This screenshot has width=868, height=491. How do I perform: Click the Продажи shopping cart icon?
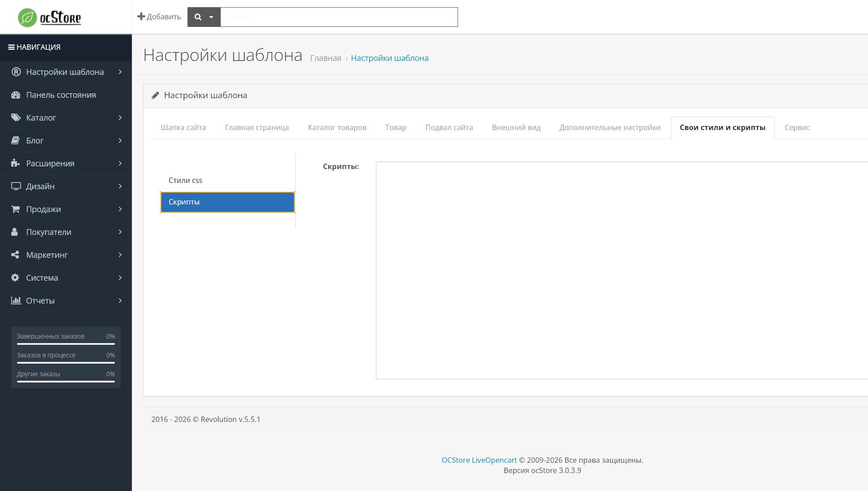click(15, 209)
